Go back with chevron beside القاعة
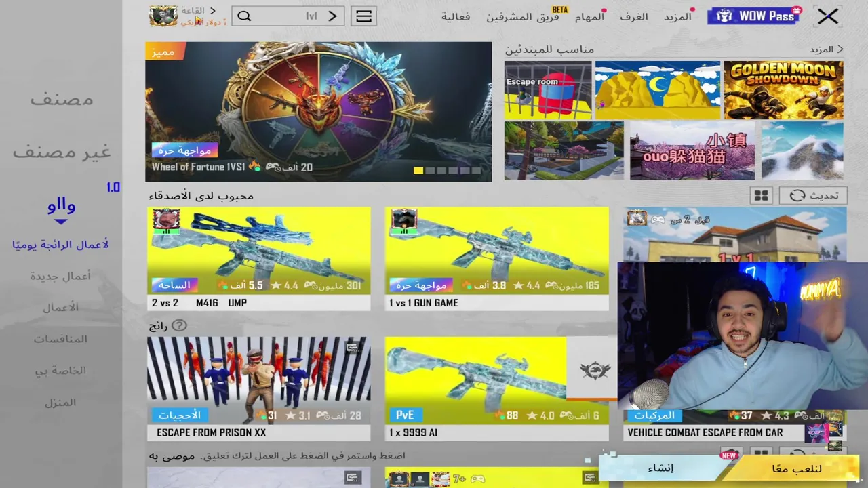Viewport: 868px width, 488px height. point(212,11)
